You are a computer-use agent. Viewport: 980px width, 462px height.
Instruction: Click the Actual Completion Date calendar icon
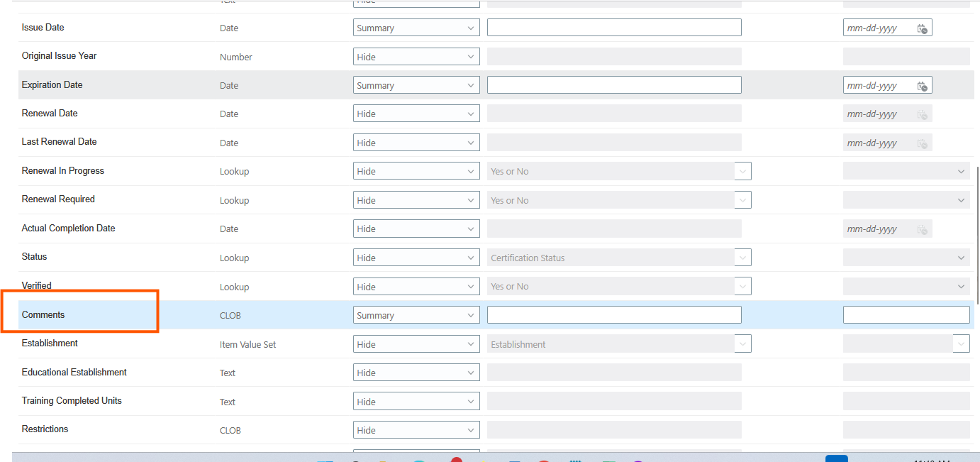(922, 229)
